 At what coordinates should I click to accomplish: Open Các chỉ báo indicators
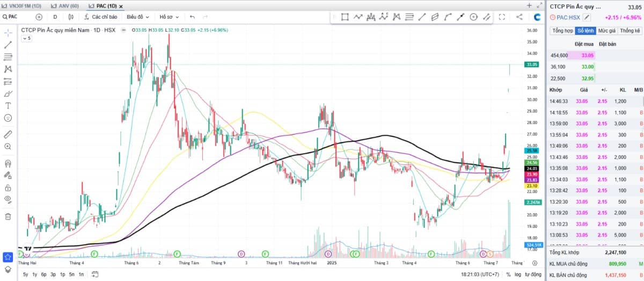click(x=100, y=17)
